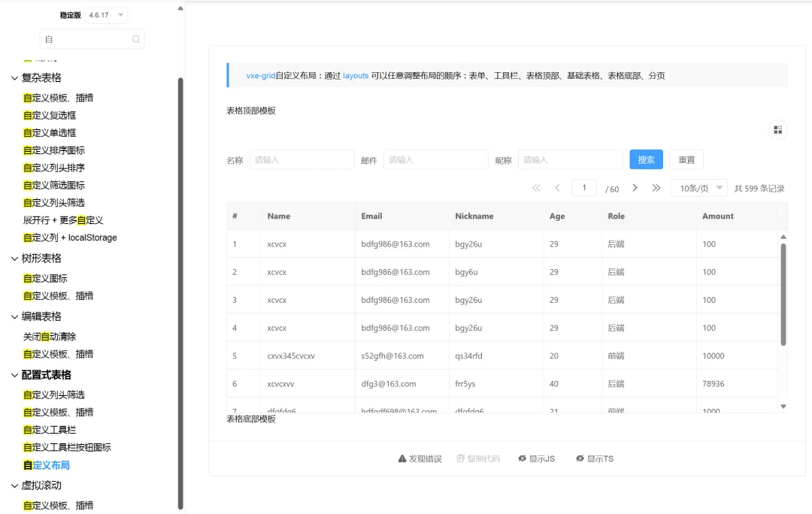The image size is (812, 514).
Task: Click the search magnifier icon in sidebar
Action: tap(136, 39)
